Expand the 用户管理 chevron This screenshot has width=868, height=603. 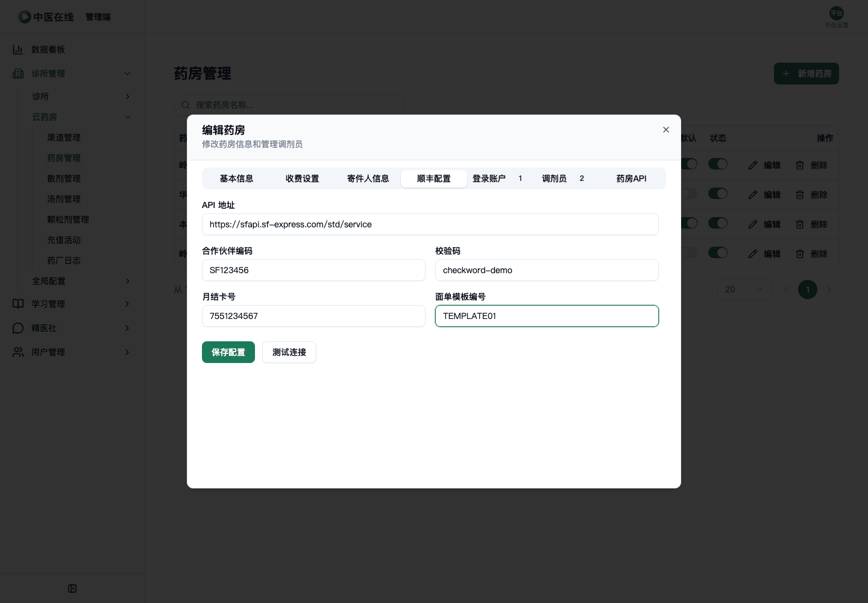click(127, 352)
